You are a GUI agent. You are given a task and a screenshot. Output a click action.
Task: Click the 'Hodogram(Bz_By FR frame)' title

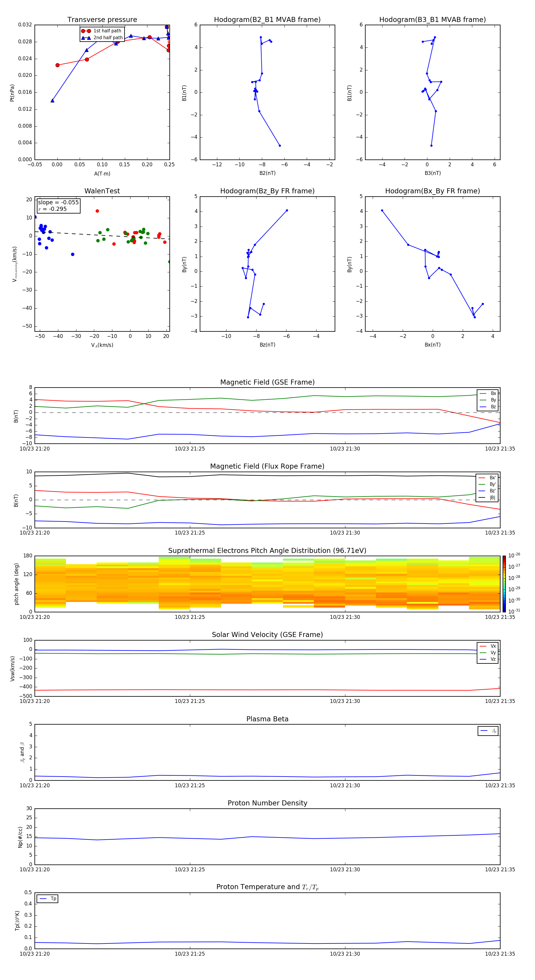pyautogui.click(x=267, y=191)
